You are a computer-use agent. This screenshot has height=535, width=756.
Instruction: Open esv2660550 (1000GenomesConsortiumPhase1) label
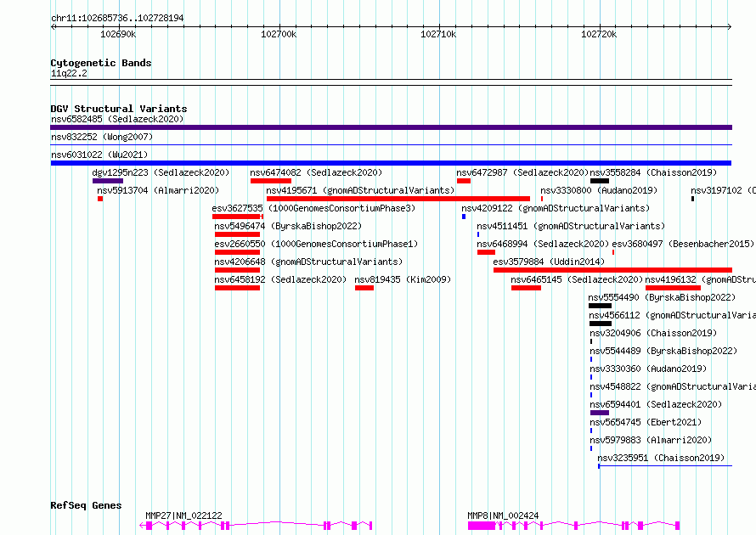(316, 244)
